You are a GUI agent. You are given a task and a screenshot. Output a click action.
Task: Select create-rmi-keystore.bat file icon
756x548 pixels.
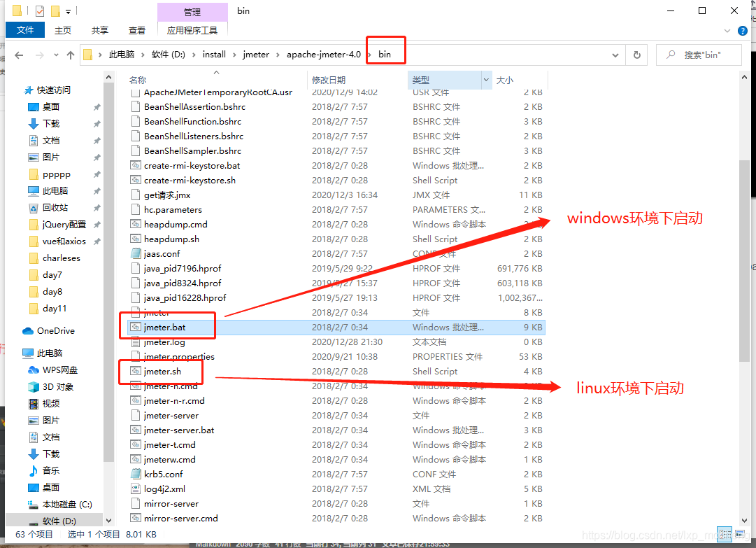click(136, 165)
